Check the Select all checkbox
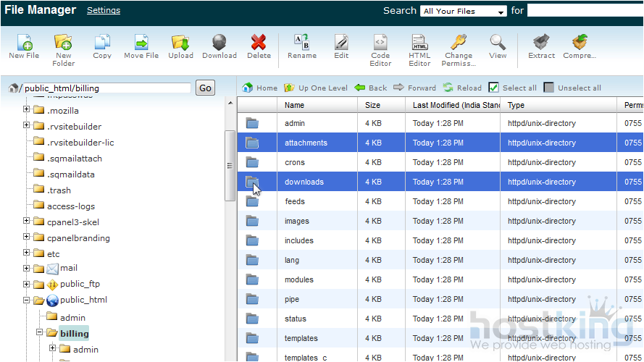The height and width of the screenshot is (362, 644). coord(494,88)
